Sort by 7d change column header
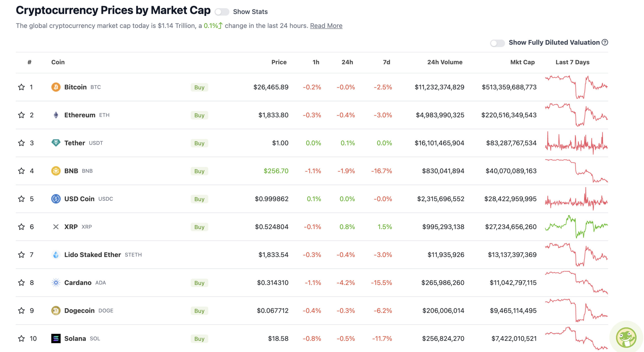The height and width of the screenshot is (352, 644). coord(386,62)
